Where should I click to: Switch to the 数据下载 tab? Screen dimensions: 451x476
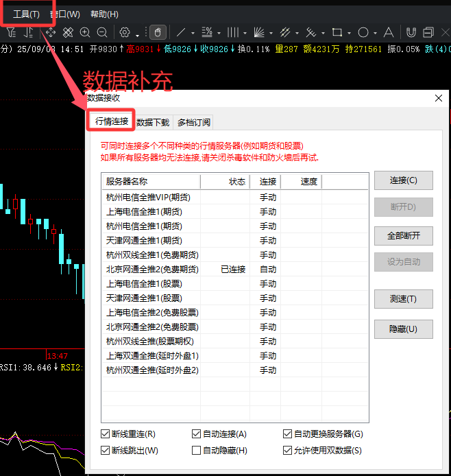coord(152,123)
